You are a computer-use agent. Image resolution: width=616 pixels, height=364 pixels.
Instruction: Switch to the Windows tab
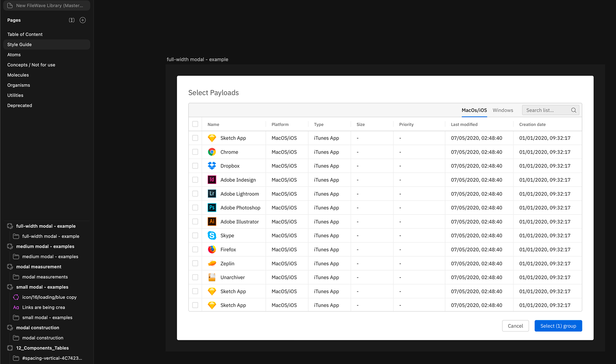point(503,110)
